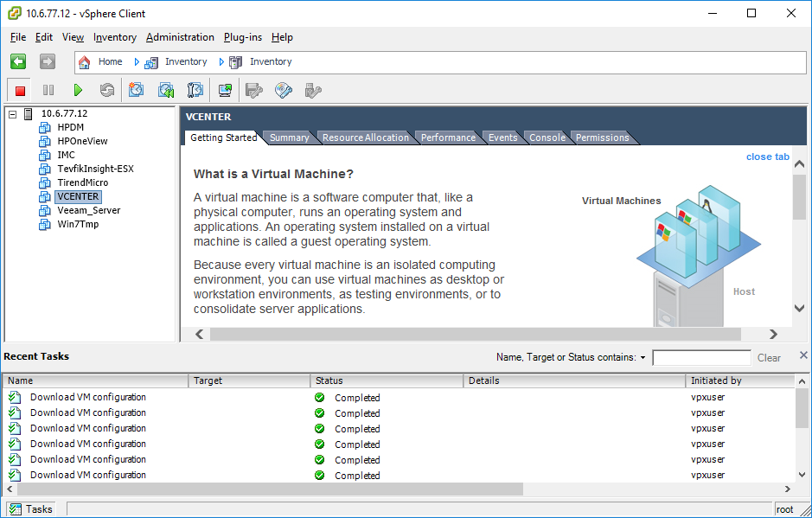Click the Home house icon in breadcrumb
812x518 pixels.
click(x=84, y=62)
